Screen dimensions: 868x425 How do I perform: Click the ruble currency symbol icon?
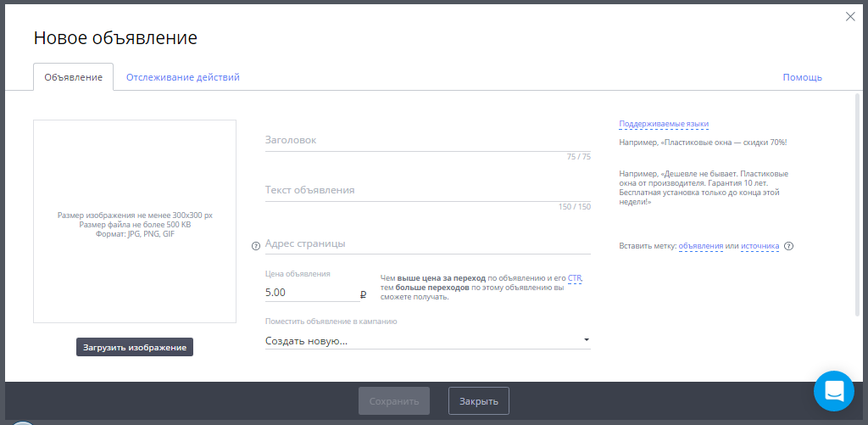tap(363, 294)
